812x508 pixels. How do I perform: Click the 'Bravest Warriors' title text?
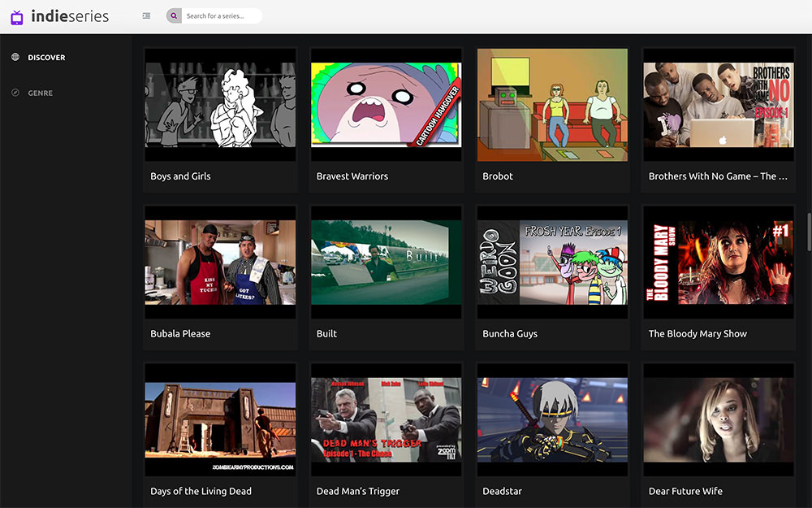click(352, 176)
